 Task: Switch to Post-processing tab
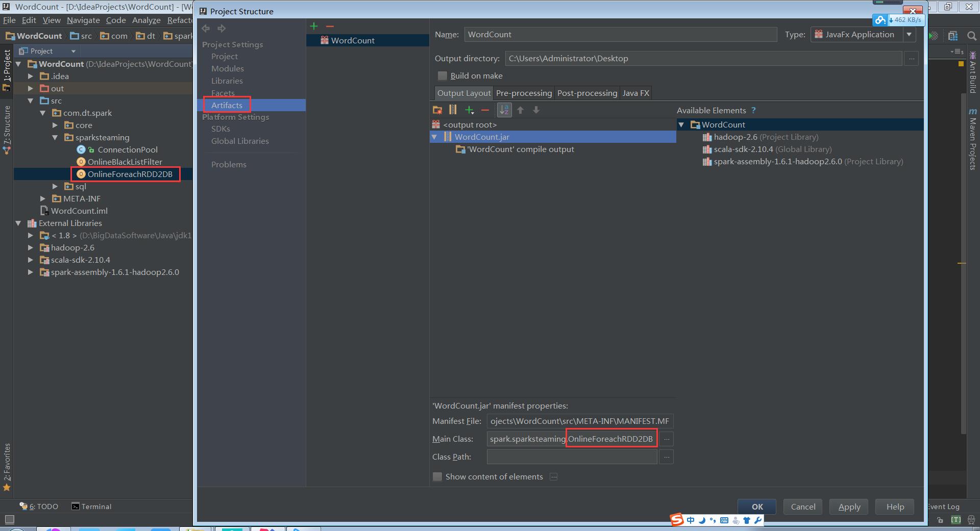click(x=587, y=93)
